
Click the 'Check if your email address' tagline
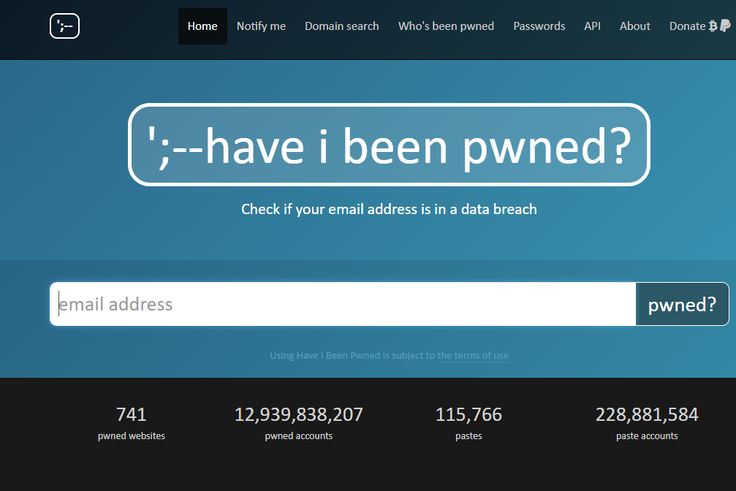click(x=389, y=209)
